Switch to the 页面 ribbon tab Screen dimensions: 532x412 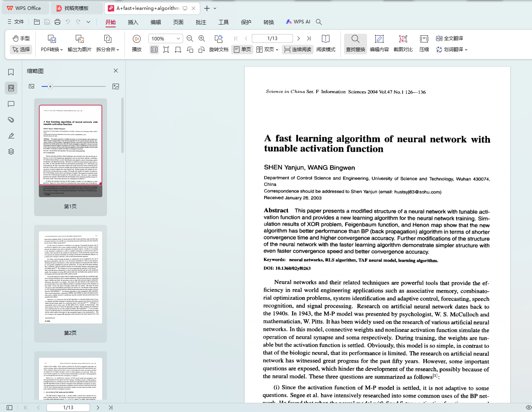pos(178,22)
